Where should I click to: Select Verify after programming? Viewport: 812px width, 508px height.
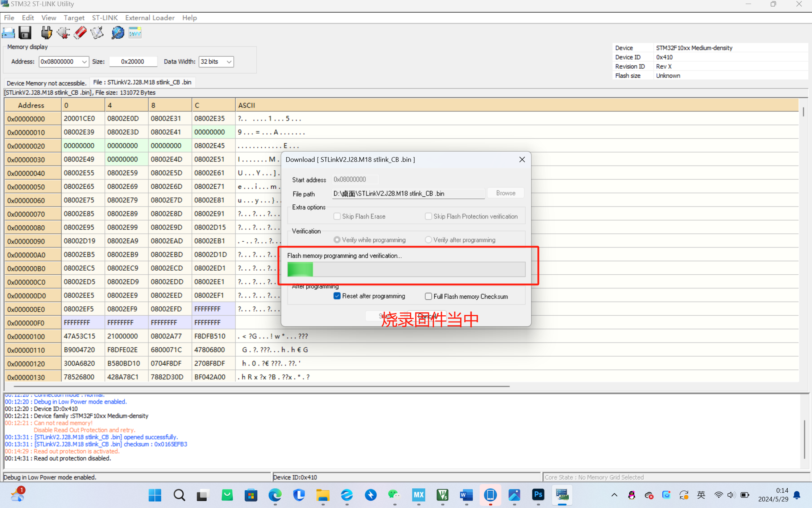click(428, 240)
